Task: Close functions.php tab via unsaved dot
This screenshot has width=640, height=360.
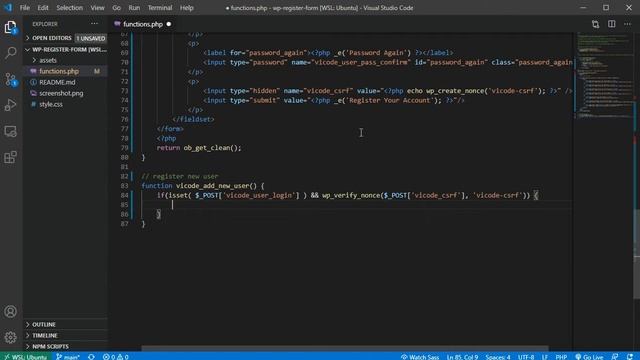Action: tap(169, 24)
